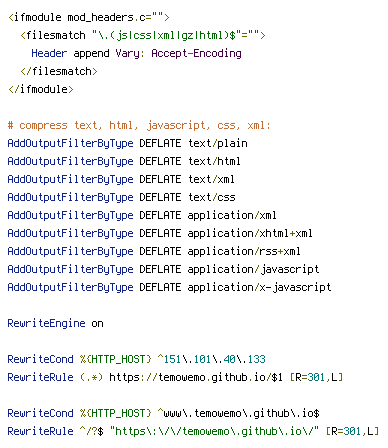The image size is (388, 448).
Task: Click the text/xml DEFLATE line
Action: (121, 179)
